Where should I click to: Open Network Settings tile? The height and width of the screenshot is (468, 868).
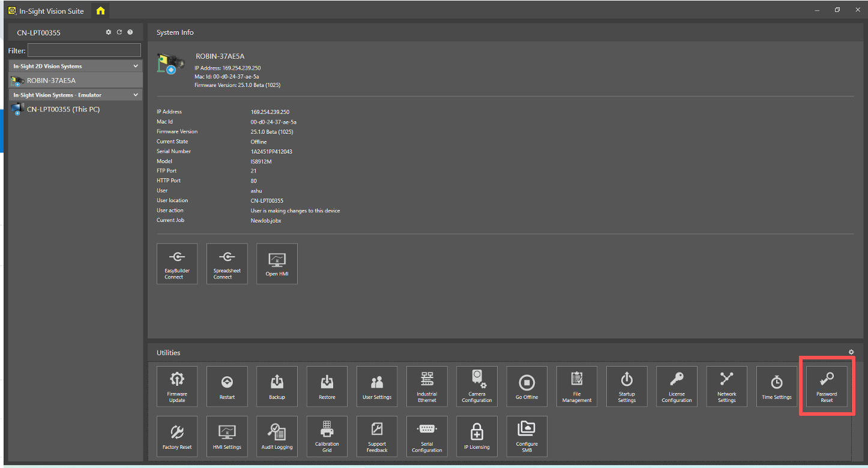coord(727,386)
